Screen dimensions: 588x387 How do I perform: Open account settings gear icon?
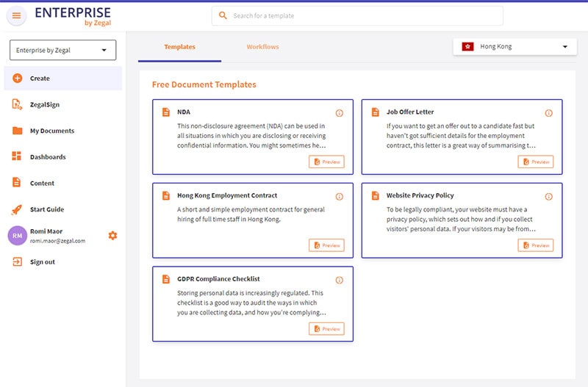coord(113,235)
